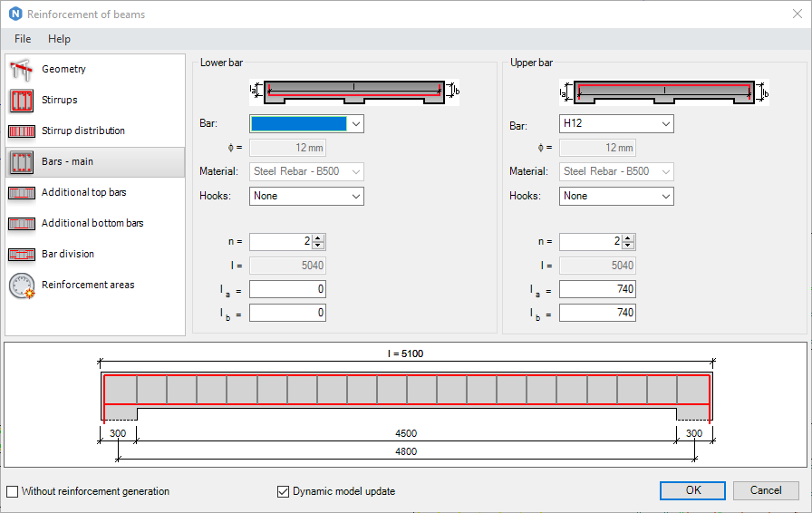Confirm with the OK button
812x513 pixels.
tap(693, 490)
